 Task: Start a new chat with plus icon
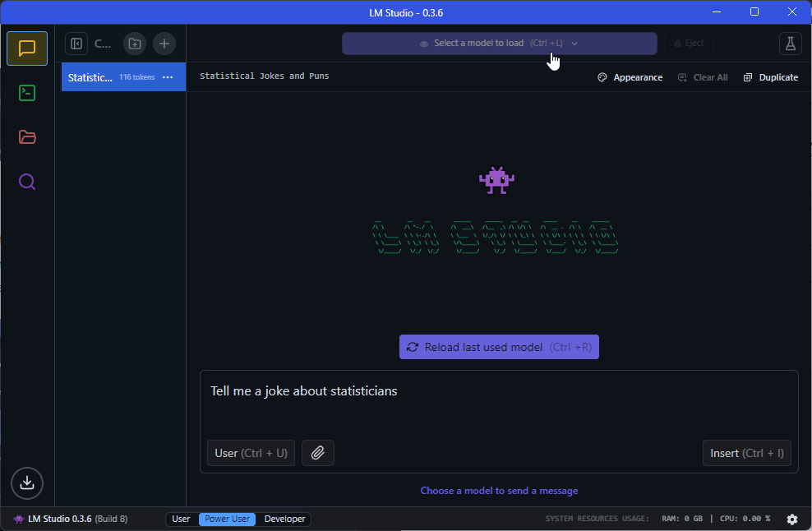[164, 44]
